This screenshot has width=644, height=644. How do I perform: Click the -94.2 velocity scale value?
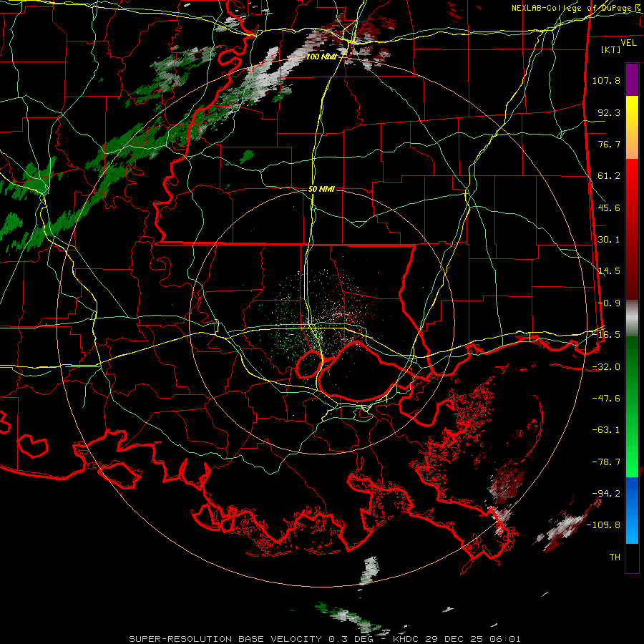click(606, 494)
